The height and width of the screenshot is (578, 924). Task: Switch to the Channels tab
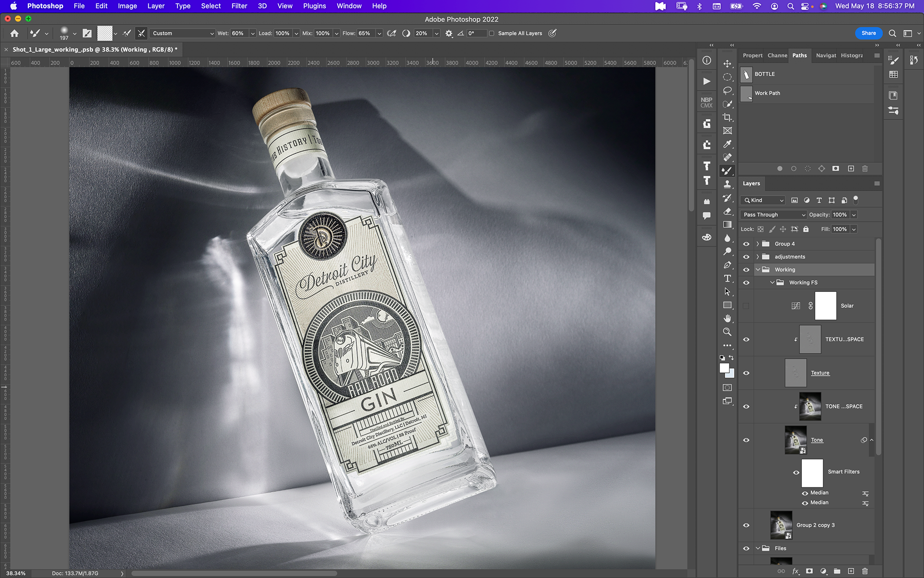click(x=777, y=55)
